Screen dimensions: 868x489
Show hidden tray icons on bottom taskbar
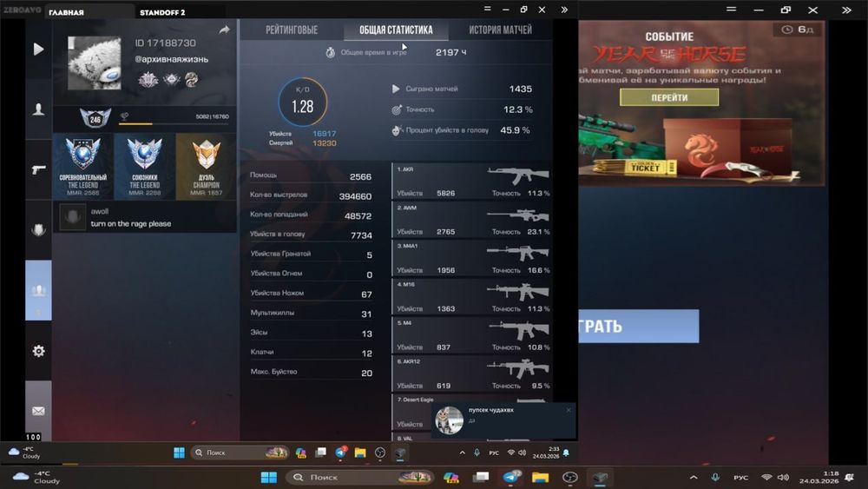pyautogui.click(x=693, y=477)
